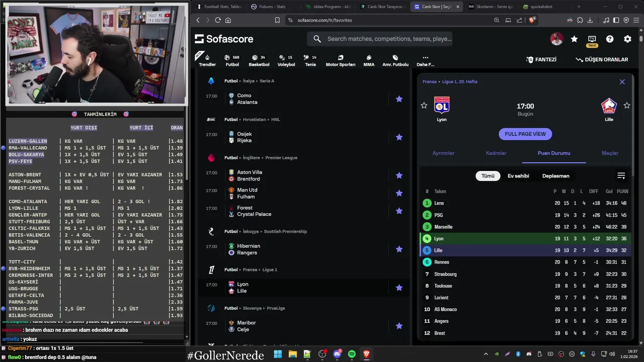Select the Trendler sport category
Image resolution: width=644 pixels, height=362 pixels.
[x=207, y=60]
